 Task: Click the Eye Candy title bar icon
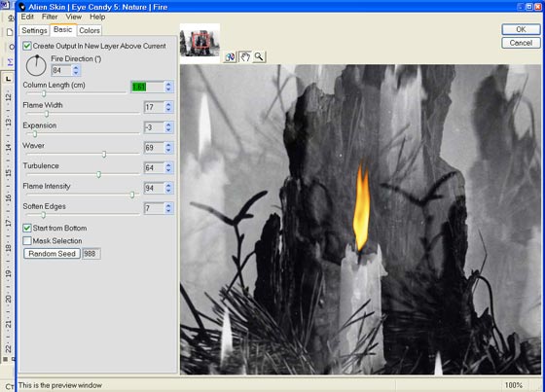pos(21,7)
